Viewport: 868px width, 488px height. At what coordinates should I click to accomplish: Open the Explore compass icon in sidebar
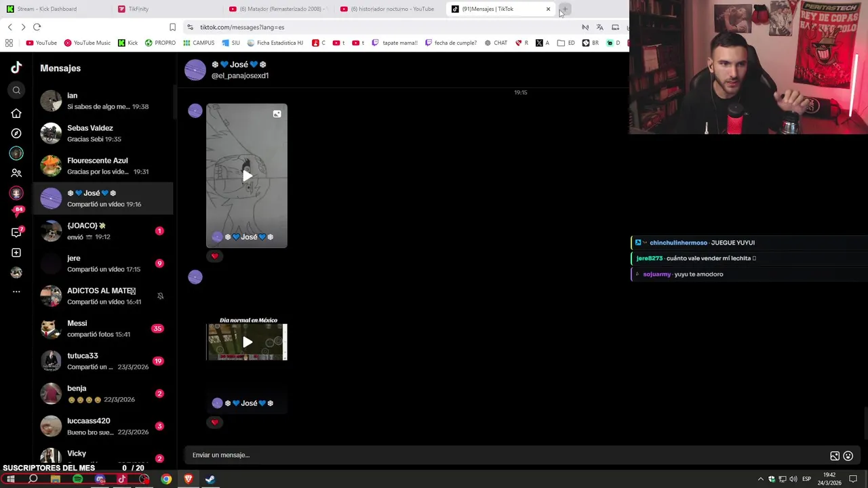[x=16, y=134]
